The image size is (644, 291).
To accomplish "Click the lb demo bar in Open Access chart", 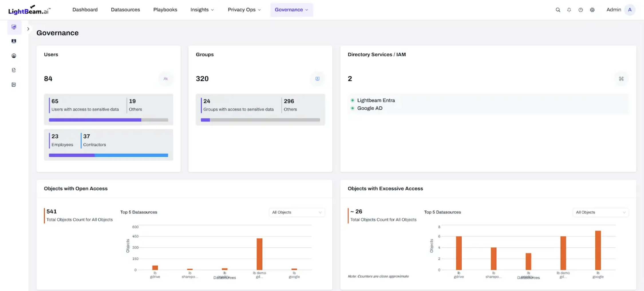I will click(x=259, y=254).
